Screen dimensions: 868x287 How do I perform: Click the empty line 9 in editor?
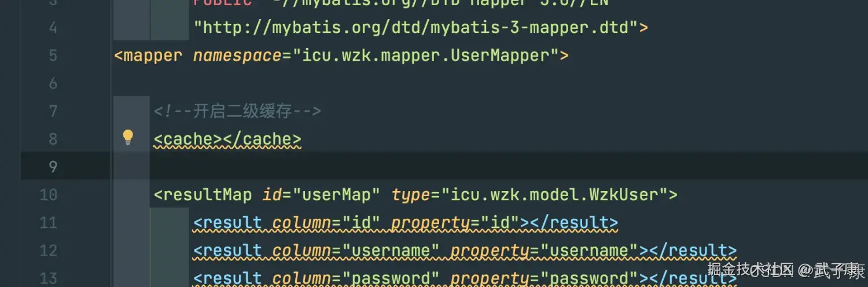point(489,167)
